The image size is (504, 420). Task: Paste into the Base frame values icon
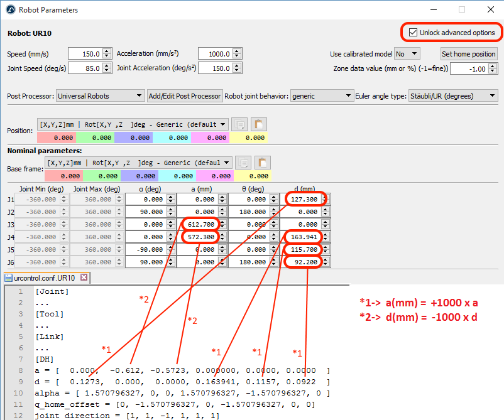pyautogui.click(x=263, y=163)
